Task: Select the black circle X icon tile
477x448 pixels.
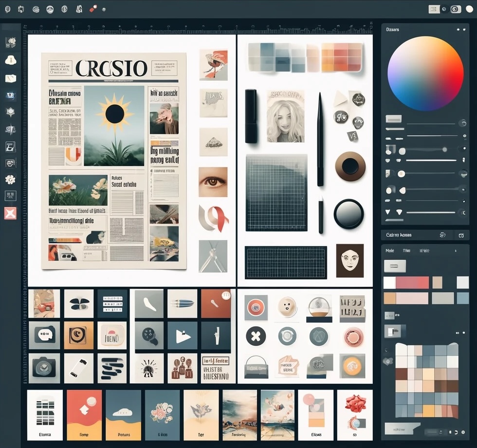Action: click(256, 336)
